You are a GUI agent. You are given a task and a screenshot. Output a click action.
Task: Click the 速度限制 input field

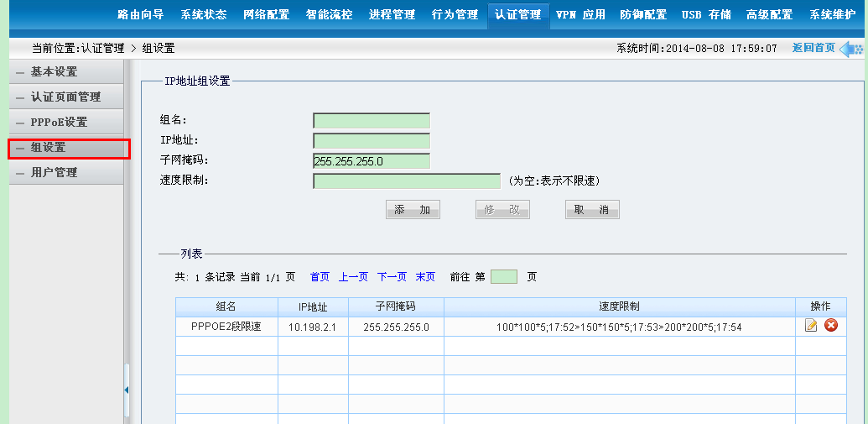click(406, 181)
